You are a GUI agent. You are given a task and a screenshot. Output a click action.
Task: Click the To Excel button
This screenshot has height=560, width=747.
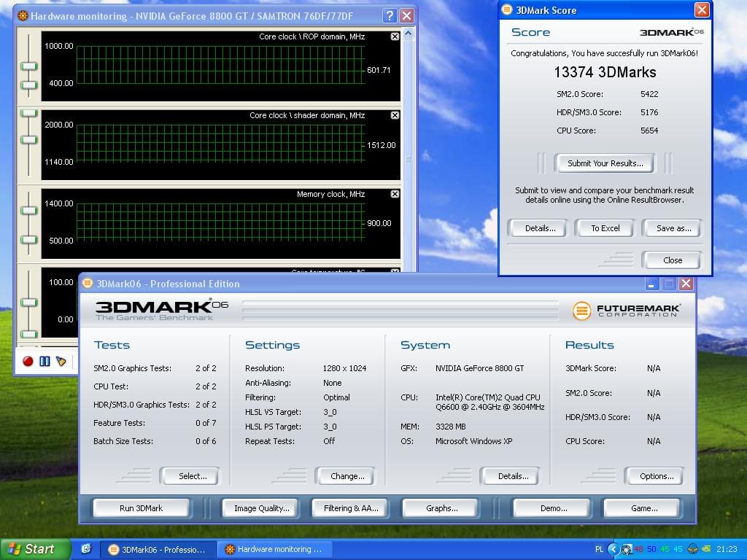coord(605,228)
